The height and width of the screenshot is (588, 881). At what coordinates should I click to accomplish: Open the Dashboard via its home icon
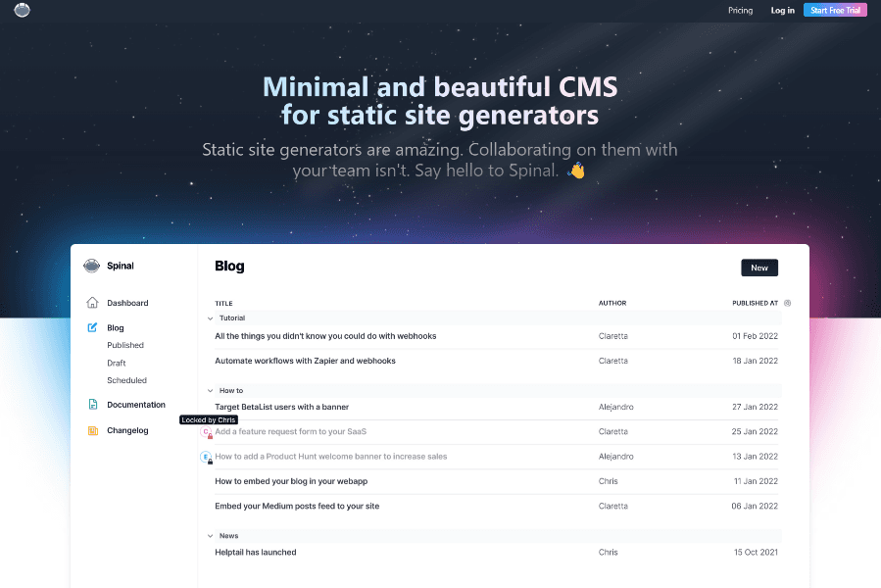(x=91, y=302)
